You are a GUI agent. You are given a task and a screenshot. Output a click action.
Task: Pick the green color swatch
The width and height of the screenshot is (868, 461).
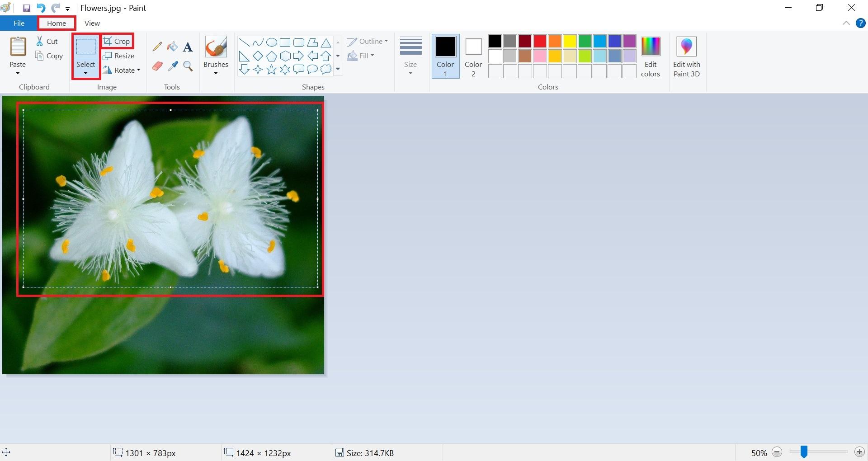[x=585, y=42]
